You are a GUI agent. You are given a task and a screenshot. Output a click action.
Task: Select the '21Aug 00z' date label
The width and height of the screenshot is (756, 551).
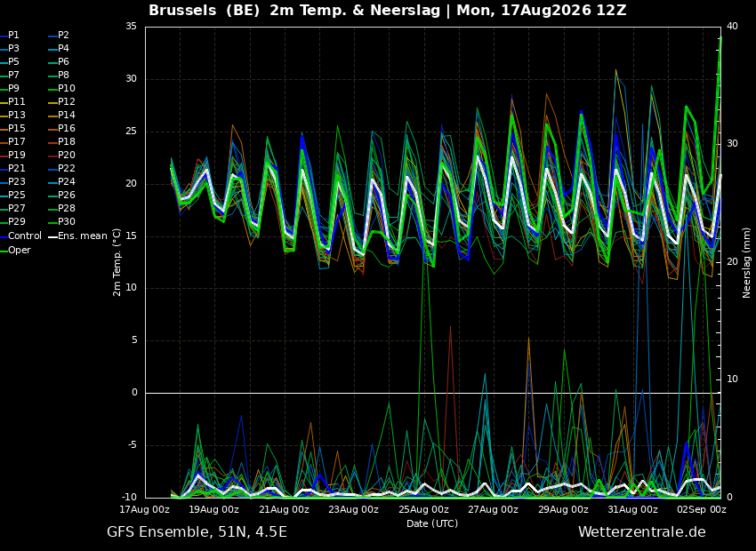(284, 509)
